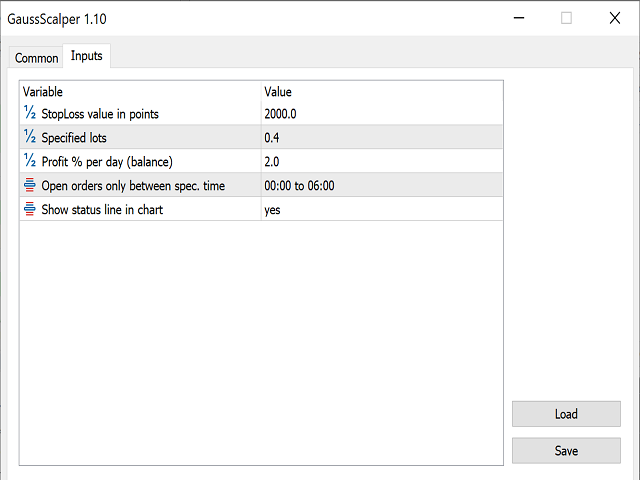Switch to the Common tab
Screen dimensions: 640x480
[37, 58]
